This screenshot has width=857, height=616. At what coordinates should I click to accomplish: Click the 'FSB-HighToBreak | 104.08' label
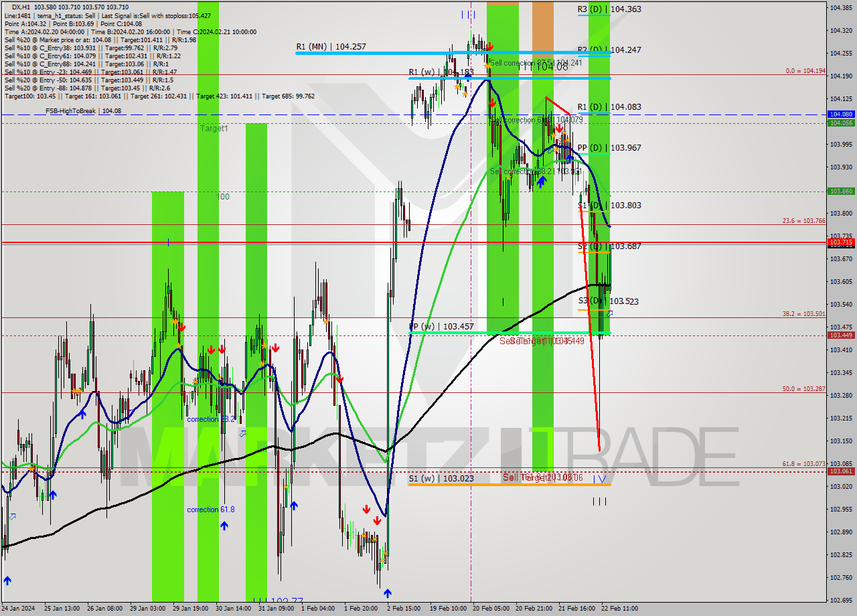(x=83, y=110)
